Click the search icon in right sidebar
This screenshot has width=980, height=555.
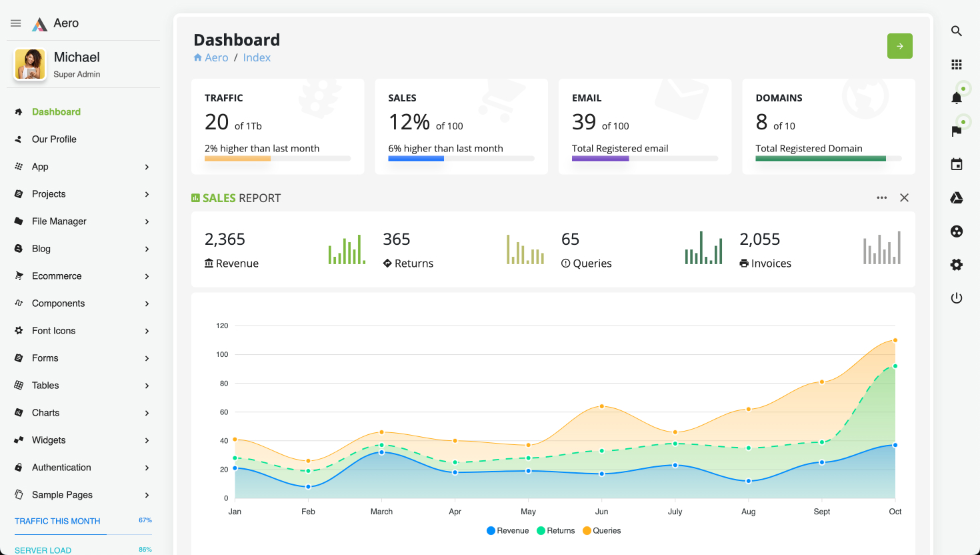[956, 31]
